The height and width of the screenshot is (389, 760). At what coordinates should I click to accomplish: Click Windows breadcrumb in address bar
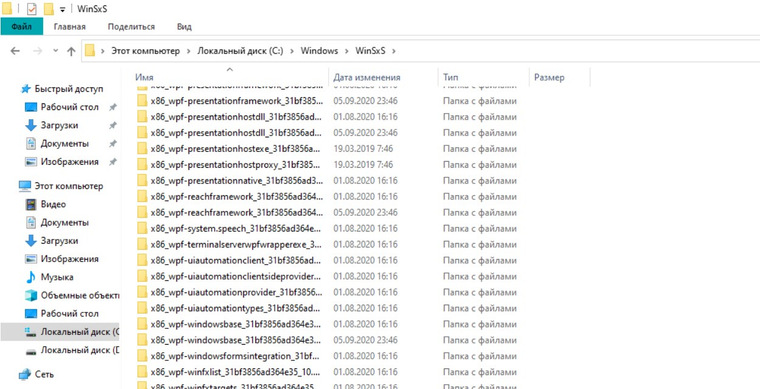tap(319, 51)
